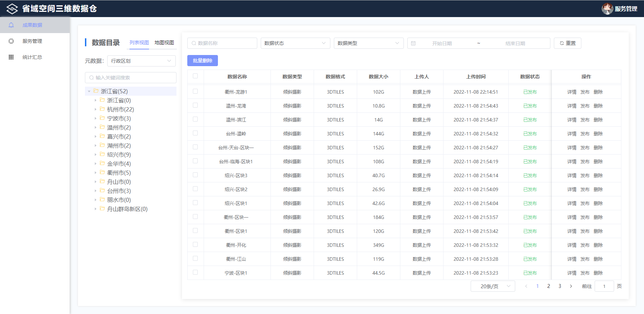Image resolution: width=644 pixels, height=314 pixels.
Task: Toggle the select-all checkbox in the table header
Action: (x=195, y=76)
